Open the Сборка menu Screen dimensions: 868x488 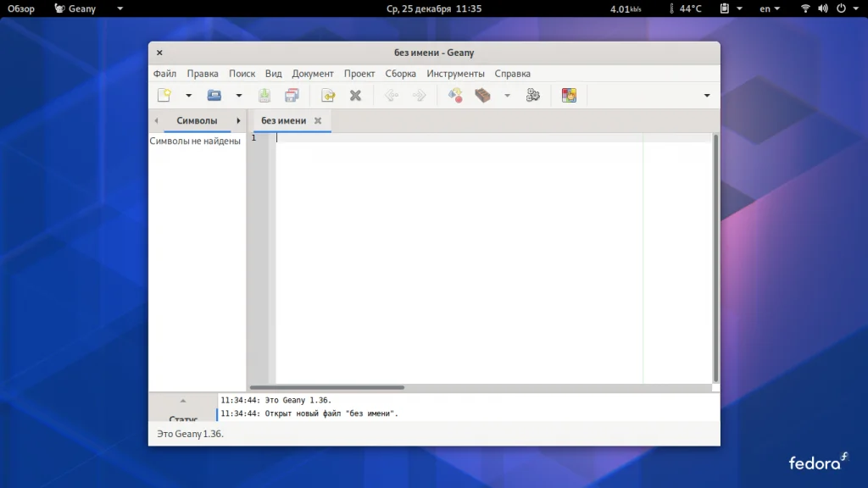point(401,74)
